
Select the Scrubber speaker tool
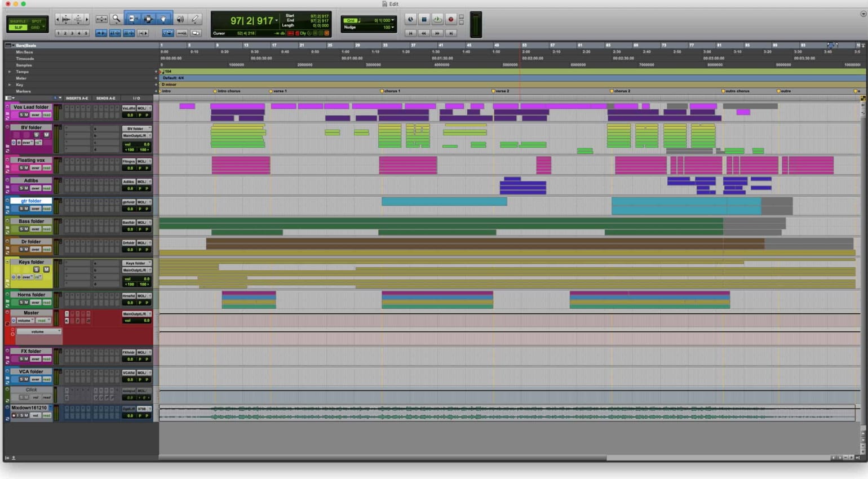click(180, 19)
